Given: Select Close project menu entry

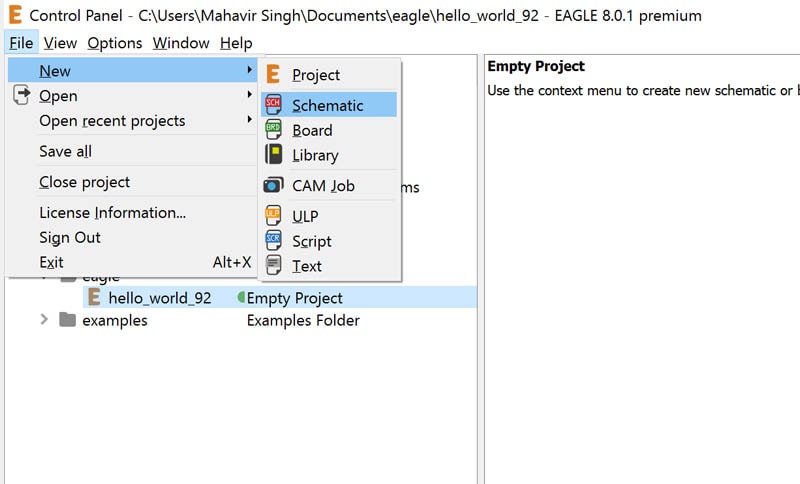Looking at the screenshot, I should coord(133,182).
